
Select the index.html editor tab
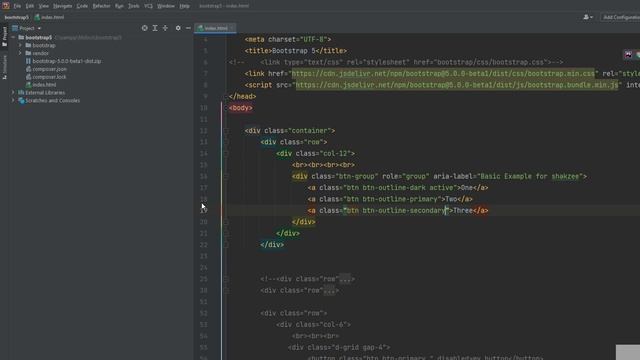point(215,28)
